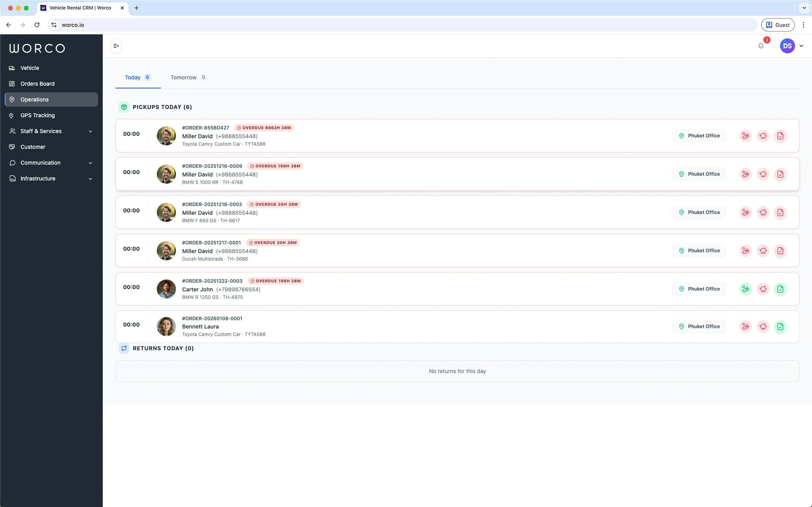Toggle the sidebar collapse control at top left

coord(116,45)
